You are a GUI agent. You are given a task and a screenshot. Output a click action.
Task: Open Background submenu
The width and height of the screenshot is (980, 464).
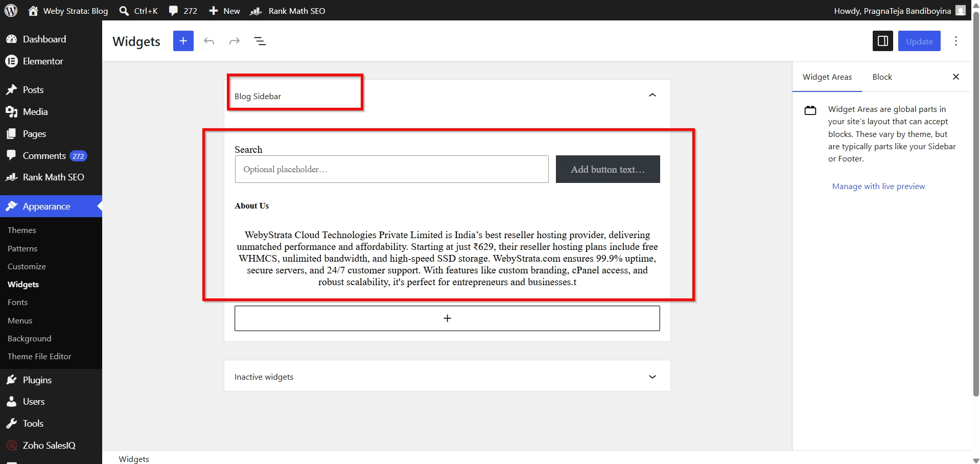pos(29,339)
